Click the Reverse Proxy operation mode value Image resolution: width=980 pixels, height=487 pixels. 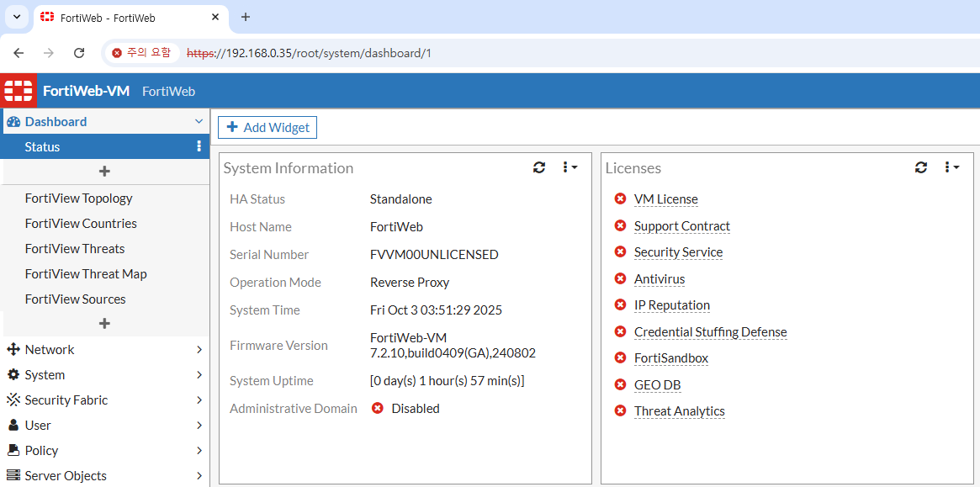click(x=410, y=283)
